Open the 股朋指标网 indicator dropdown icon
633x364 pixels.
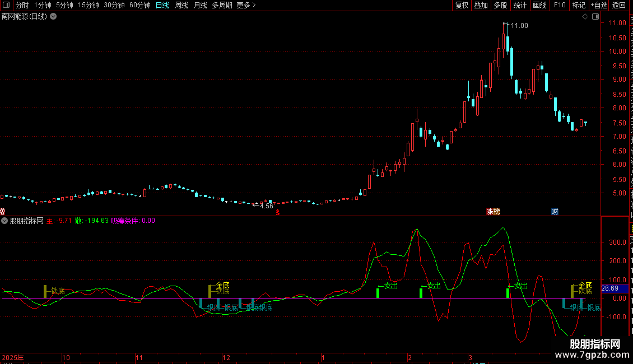click(4, 221)
